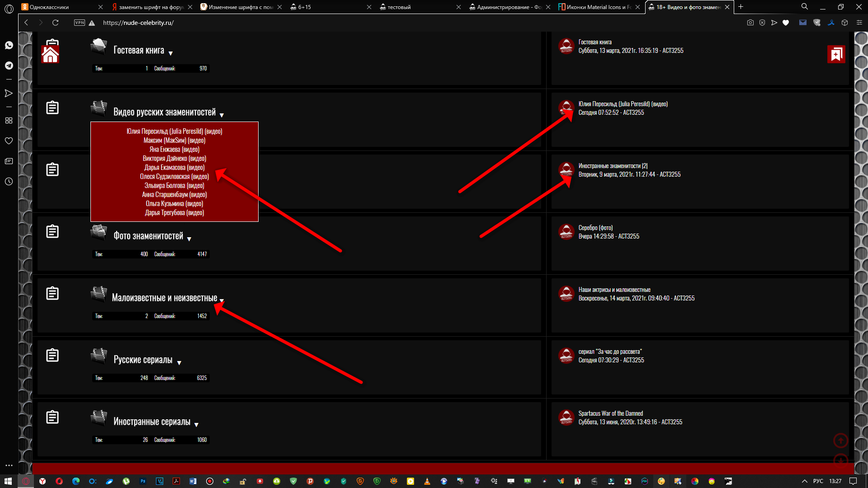Click the scroll-to-top arrow circle
This screenshot has width=868, height=488.
coord(840,440)
